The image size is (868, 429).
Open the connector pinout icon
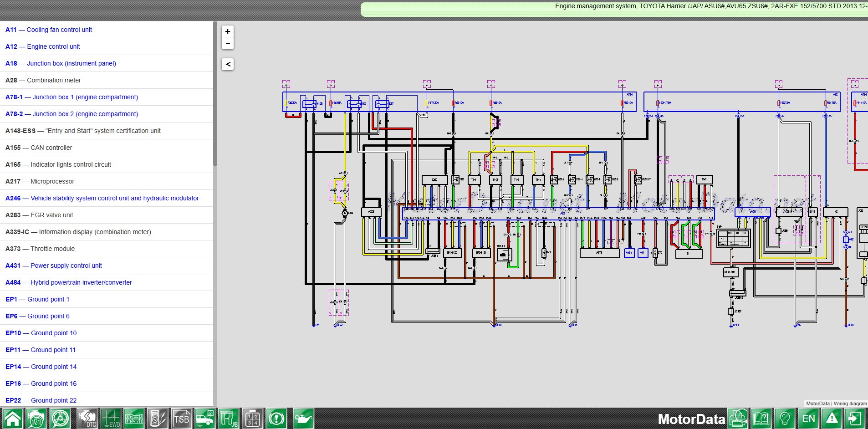tap(134, 419)
